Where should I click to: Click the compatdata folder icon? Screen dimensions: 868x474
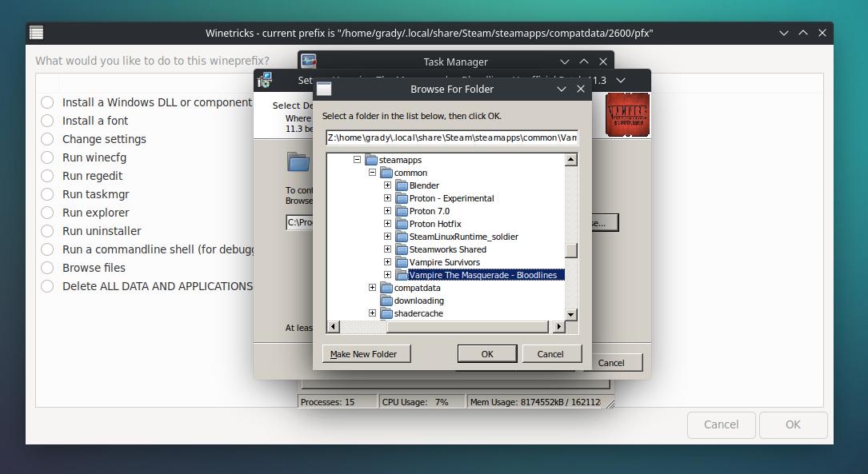[x=386, y=288]
